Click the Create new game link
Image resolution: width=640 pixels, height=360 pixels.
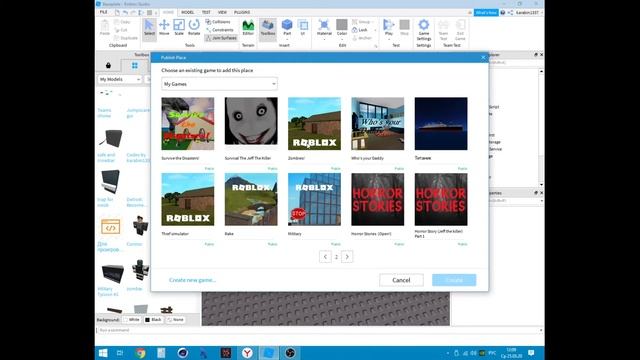click(x=192, y=280)
